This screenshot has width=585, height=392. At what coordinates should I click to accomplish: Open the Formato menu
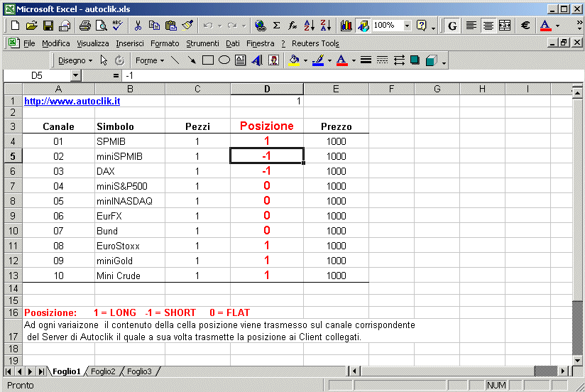tap(165, 43)
